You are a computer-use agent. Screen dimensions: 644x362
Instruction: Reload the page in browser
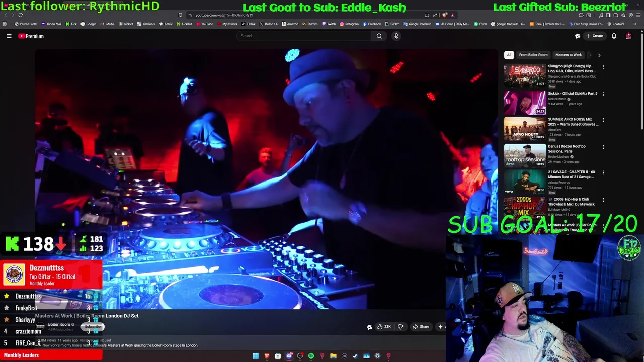[21, 15]
